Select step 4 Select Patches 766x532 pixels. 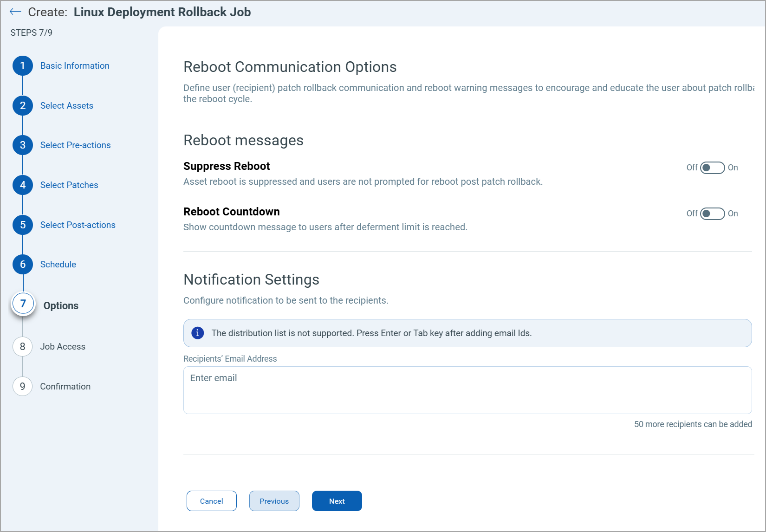[x=69, y=185]
